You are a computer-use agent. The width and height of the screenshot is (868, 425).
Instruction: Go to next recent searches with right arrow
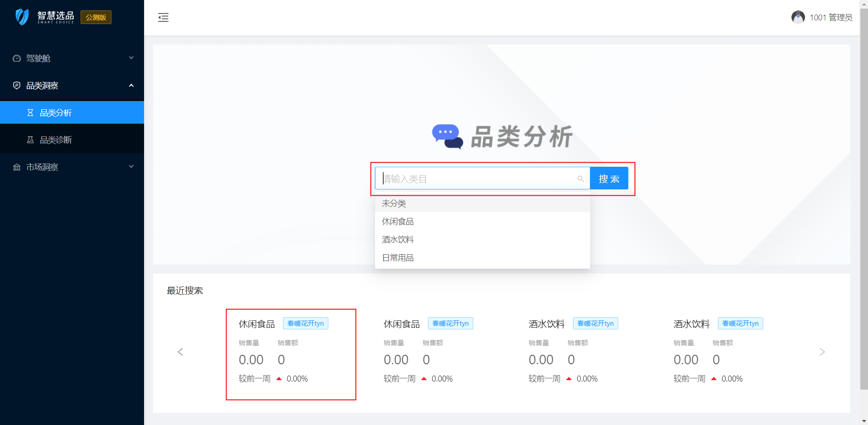point(822,352)
